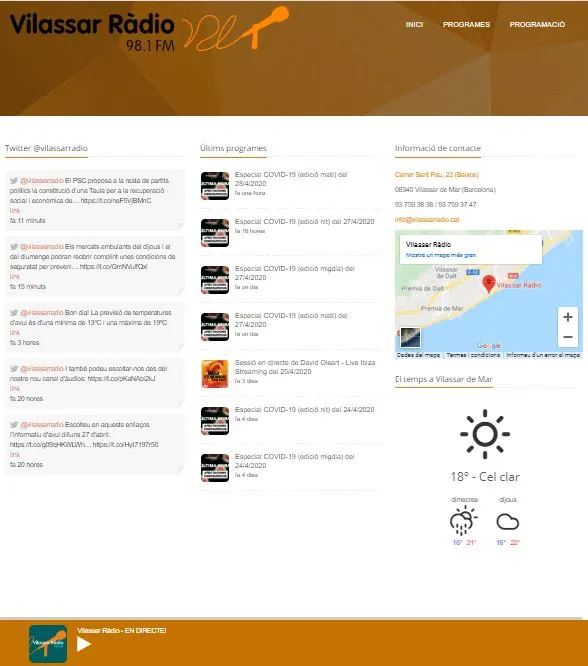Click Twitter bird icon on Bon dia tweet
Viewport: 588px width, 666px height.
point(14,313)
